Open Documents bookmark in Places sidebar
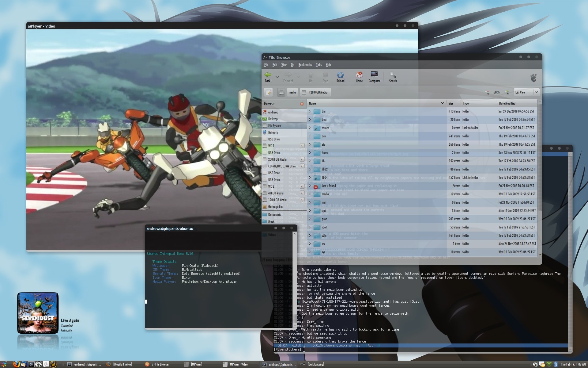 (284, 215)
